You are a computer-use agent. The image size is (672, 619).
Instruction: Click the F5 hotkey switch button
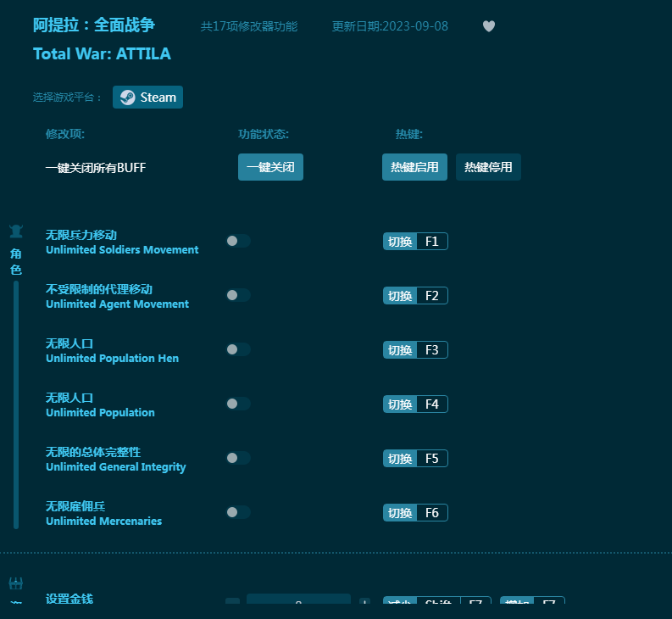(x=415, y=458)
